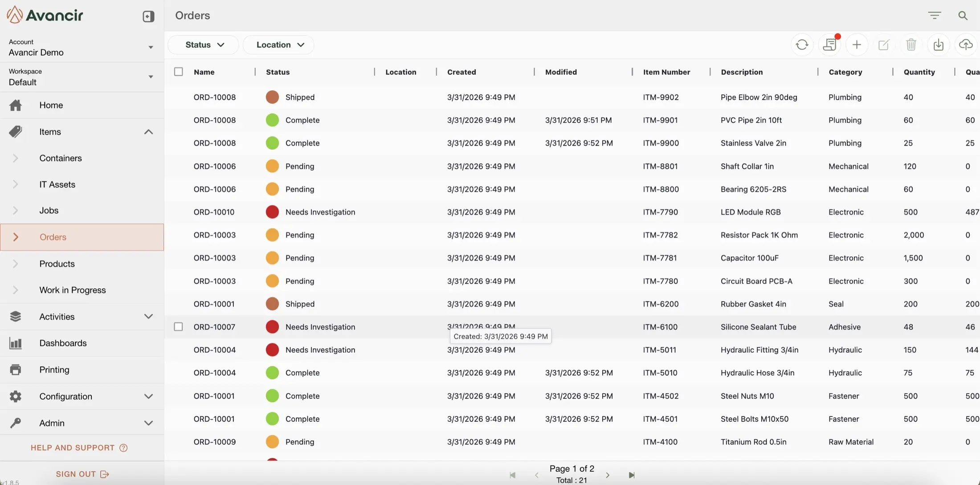
Task: Expand the Account Avancir Demo selector
Action: click(151, 47)
